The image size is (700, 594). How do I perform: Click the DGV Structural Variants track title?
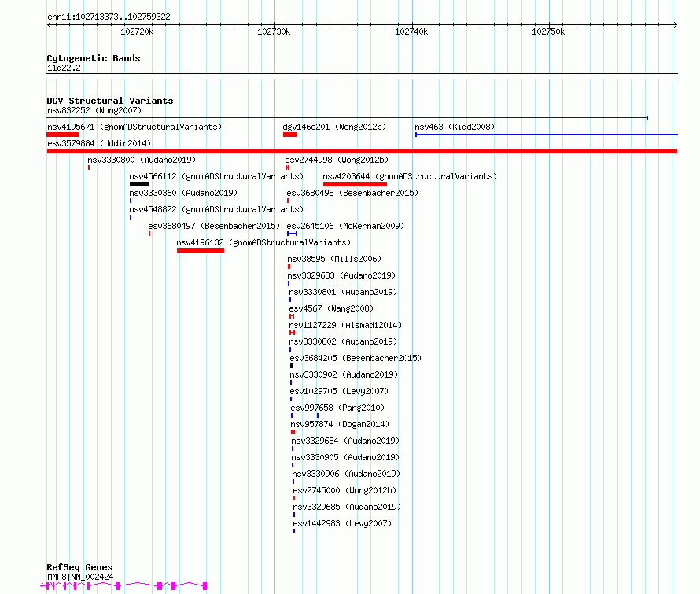[110, 101]
